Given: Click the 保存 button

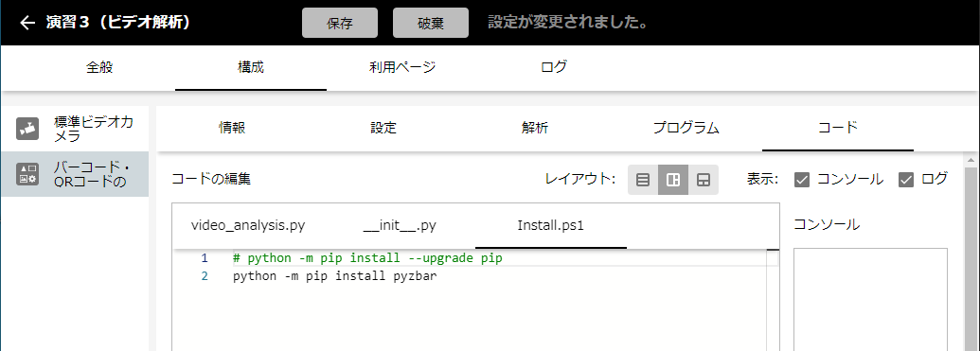Looking at the screenshot, I should 340,23.
